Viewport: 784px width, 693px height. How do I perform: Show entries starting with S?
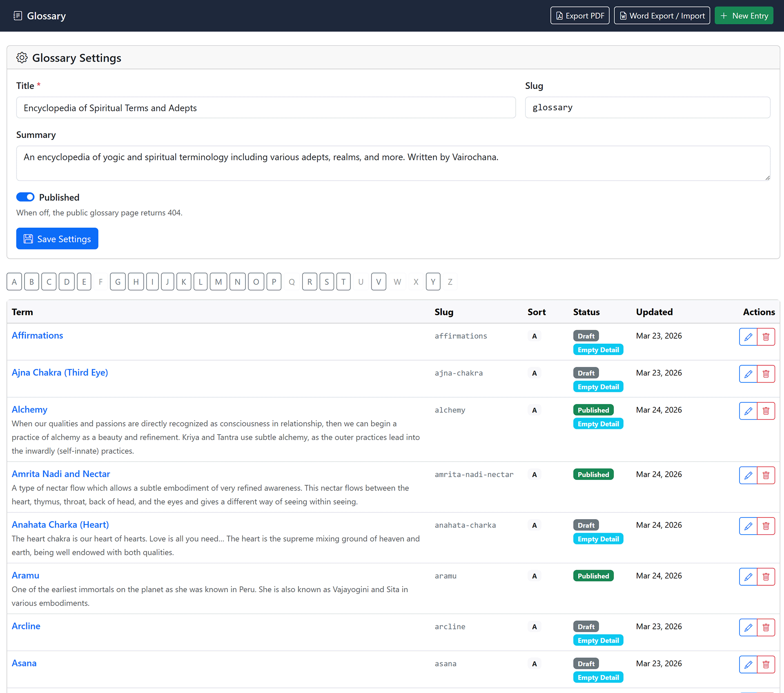327,282
